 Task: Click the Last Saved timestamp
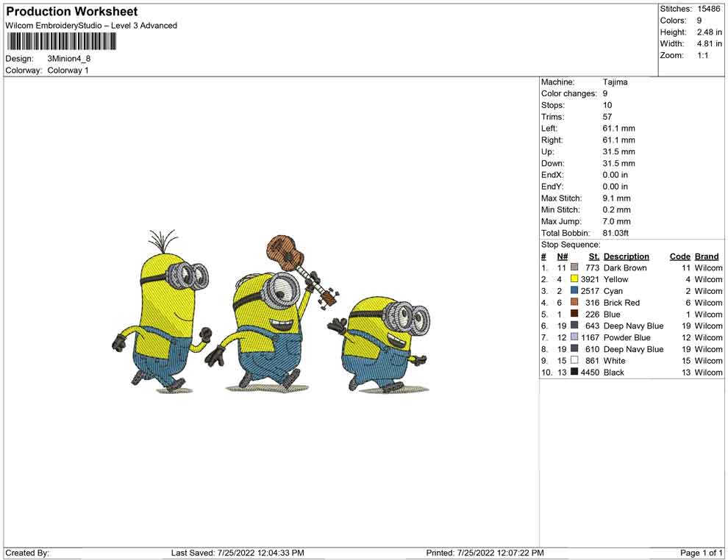tap(238, 553)
